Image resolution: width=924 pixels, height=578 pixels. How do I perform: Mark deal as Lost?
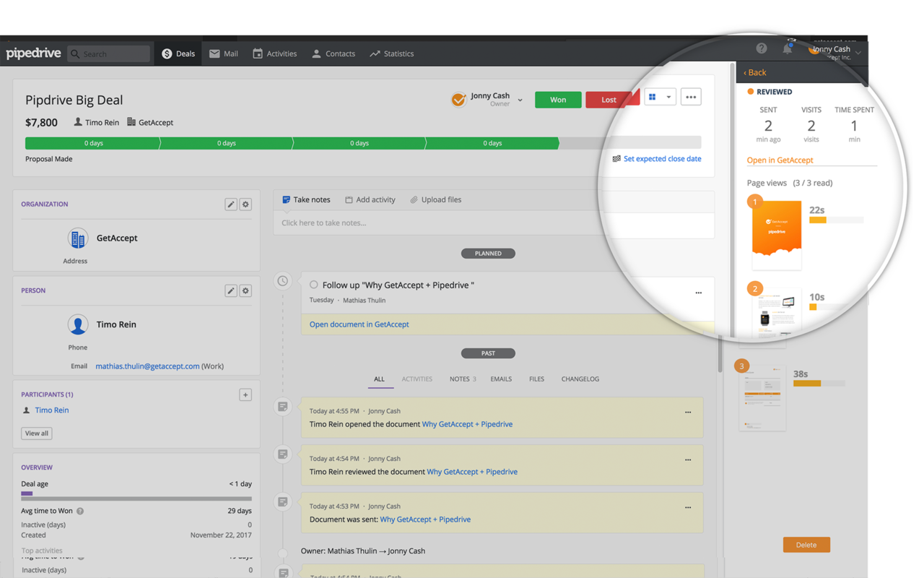coord(609,100)
